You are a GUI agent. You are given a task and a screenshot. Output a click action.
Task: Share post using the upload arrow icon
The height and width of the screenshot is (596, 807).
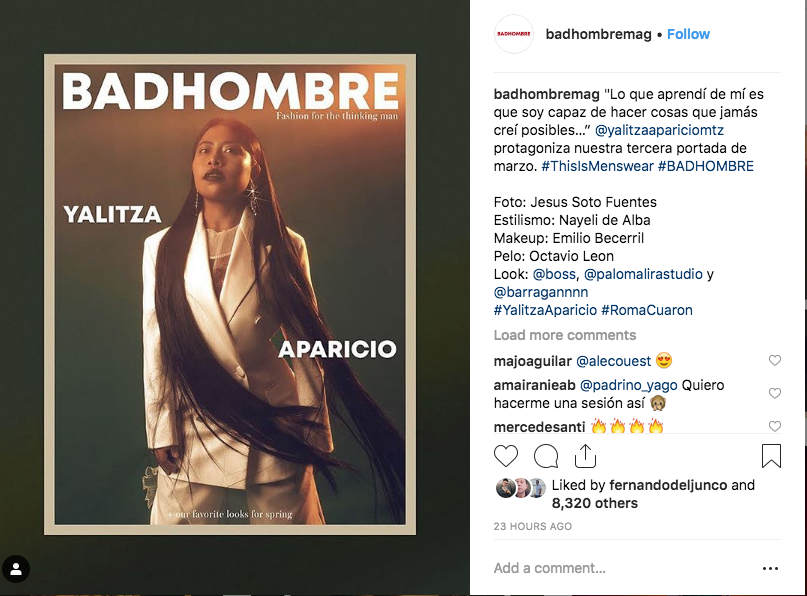pyautogui.click(x=585, y=456)
